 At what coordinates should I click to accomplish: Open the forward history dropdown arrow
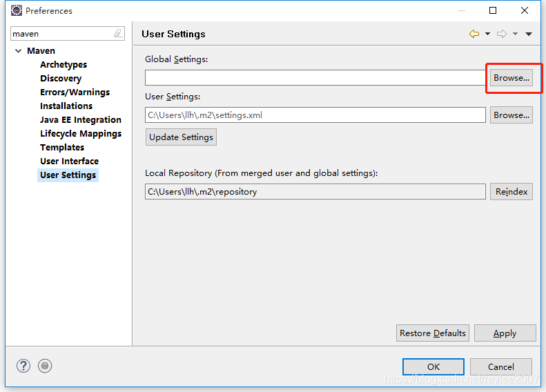516,34
